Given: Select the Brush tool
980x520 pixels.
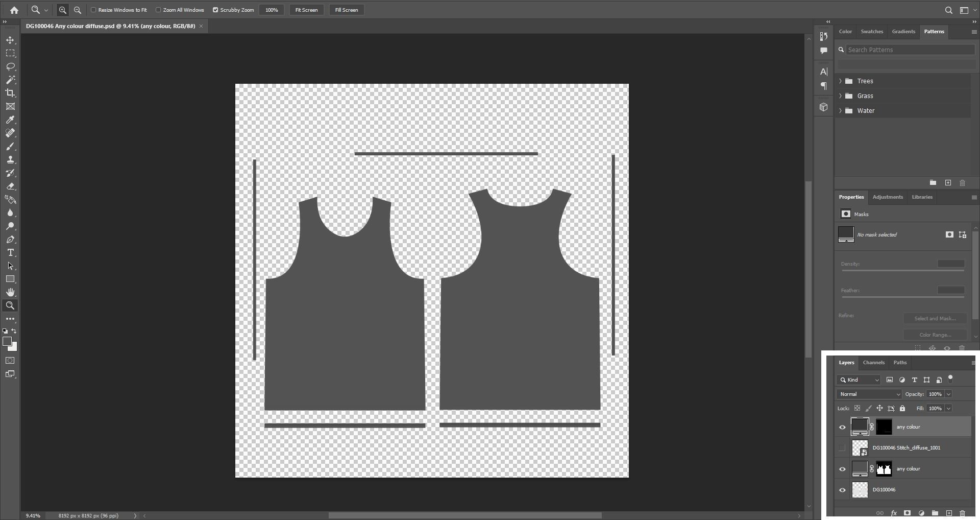Looking at the screenshot, I should point(10,147).
